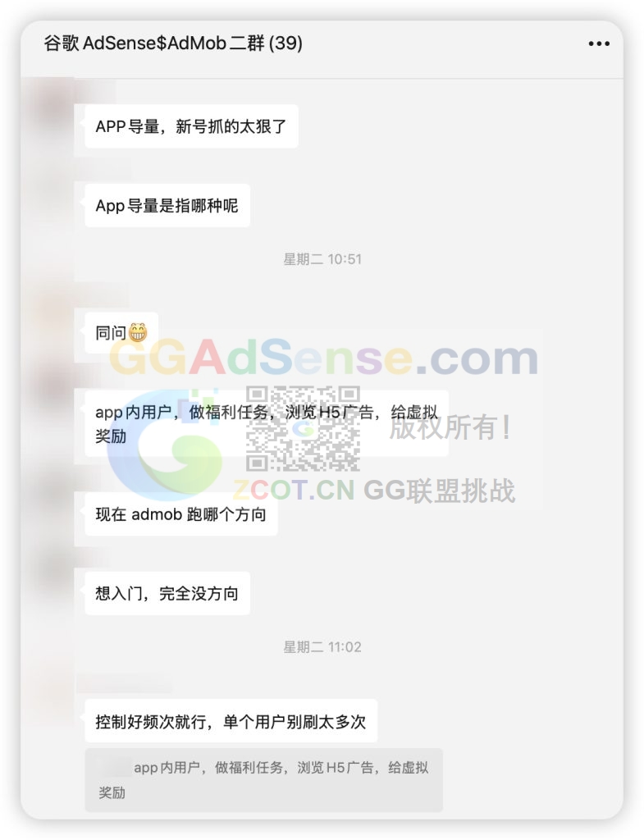Select the 'app 内用户，做福利任务' message bubble

point(267,424)
